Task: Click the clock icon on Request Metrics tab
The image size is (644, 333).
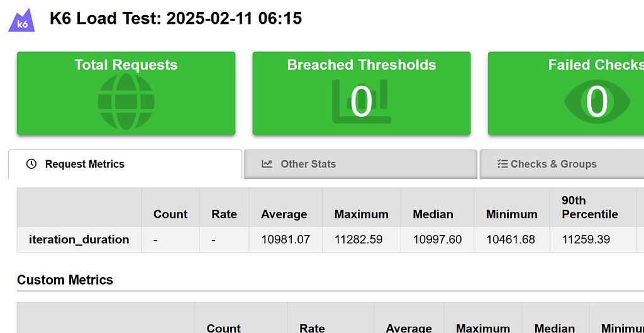Action: point(31,164)
